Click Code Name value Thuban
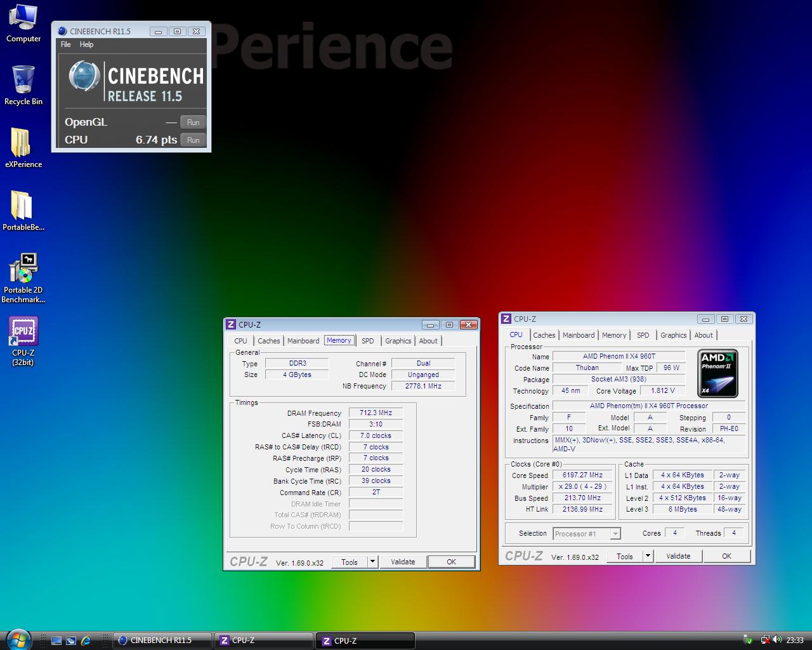This screenshot has height=650, width=812. pos(587,368)
